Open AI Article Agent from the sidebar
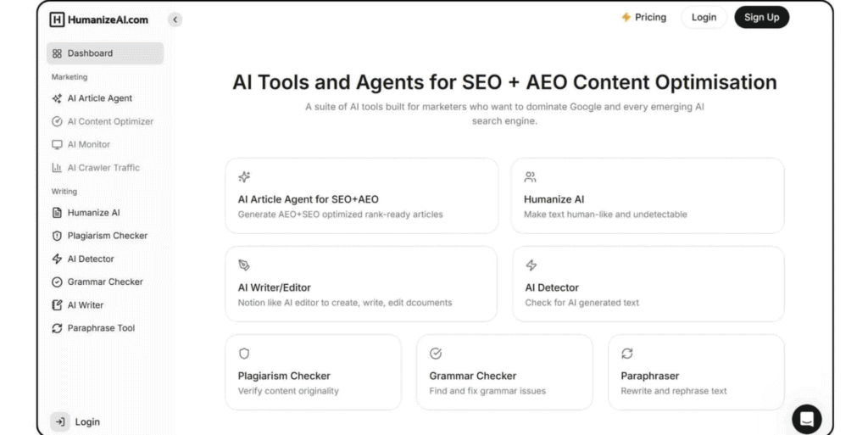 point(99,98)
